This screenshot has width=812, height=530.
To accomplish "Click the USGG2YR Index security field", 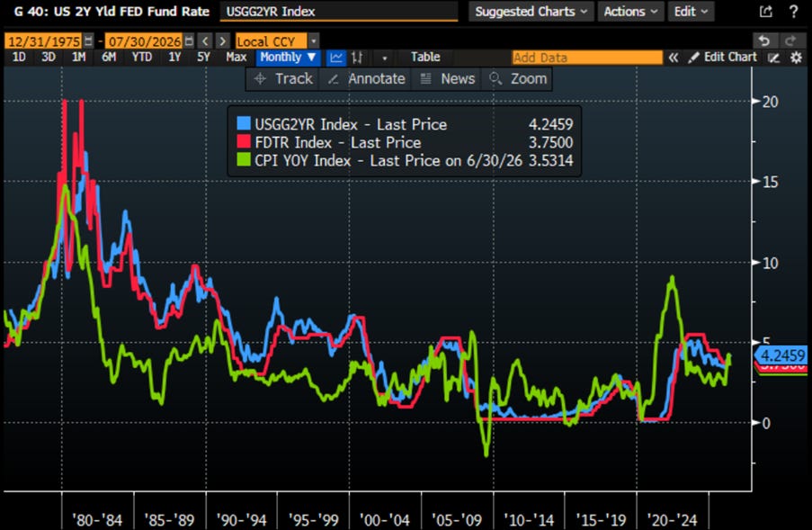I will pos(339,12).
